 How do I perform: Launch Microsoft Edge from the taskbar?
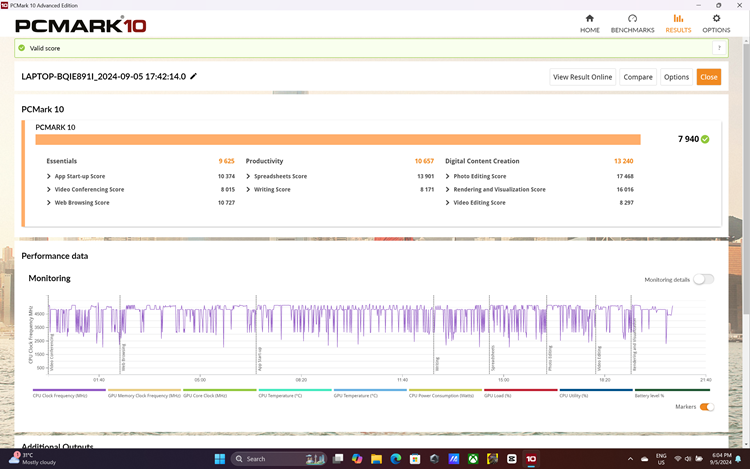(x=396, y=459)
